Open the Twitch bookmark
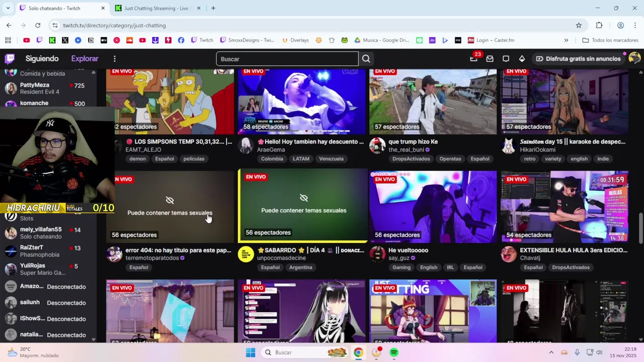The image size is (644, 362). pos(202,40)
